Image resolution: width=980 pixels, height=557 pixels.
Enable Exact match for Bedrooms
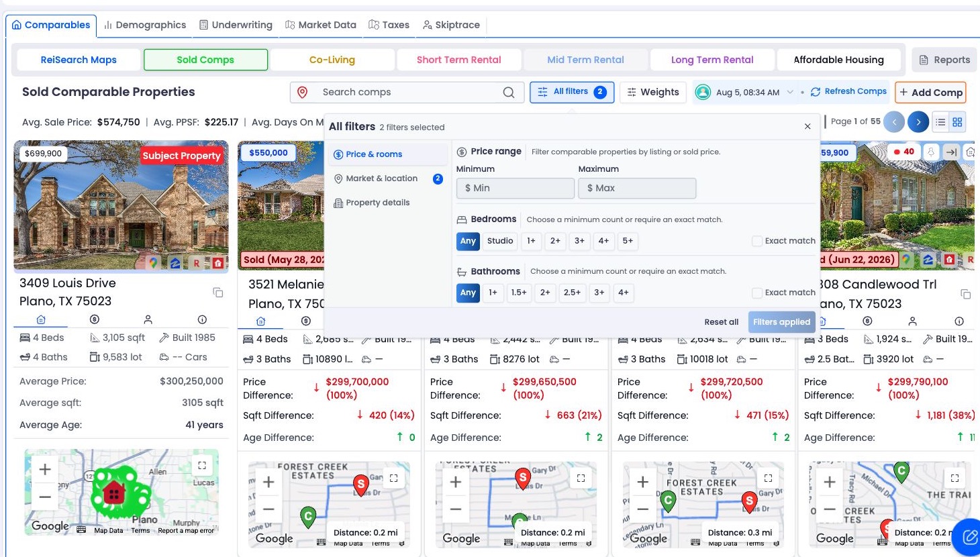coord(757,241)
